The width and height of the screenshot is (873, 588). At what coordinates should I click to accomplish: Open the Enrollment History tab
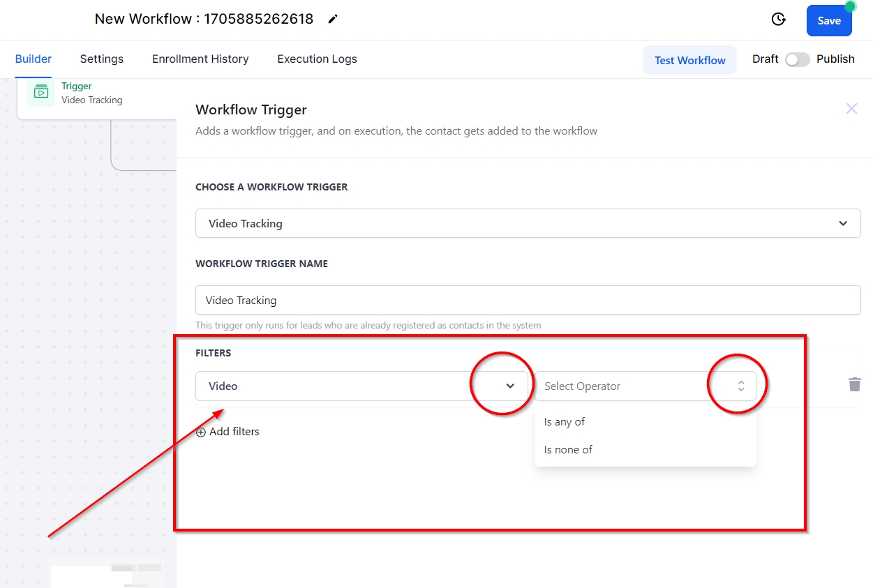(x=200, y=59)
